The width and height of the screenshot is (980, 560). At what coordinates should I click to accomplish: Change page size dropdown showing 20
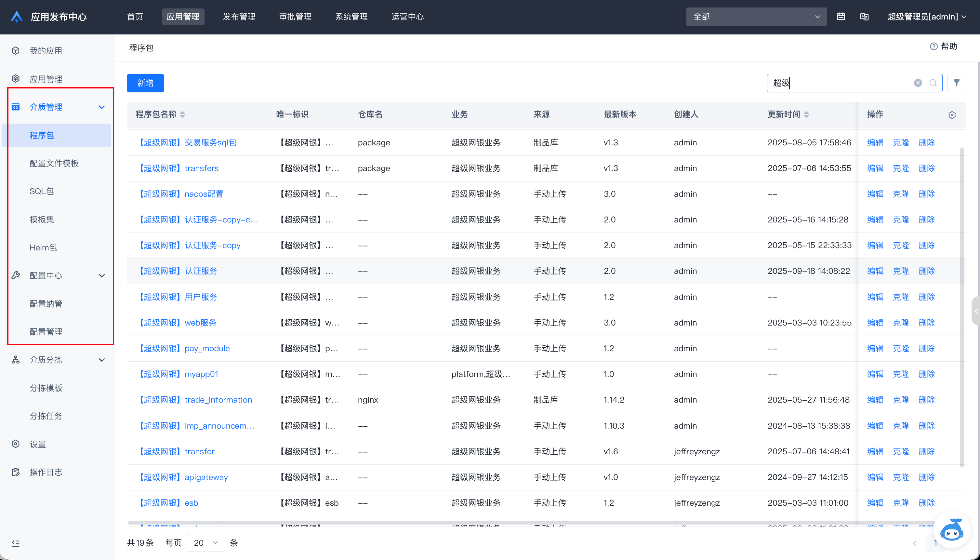click(205, 543)
